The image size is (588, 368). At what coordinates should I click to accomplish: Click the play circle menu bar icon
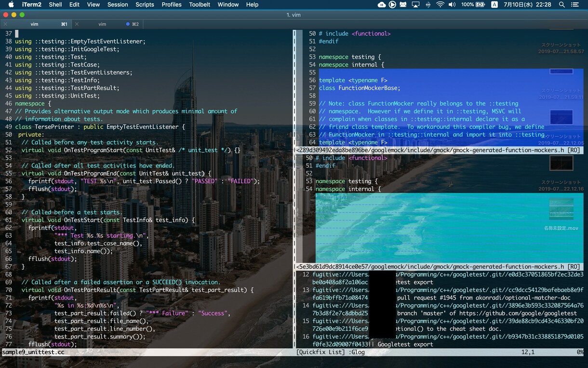coord(392,4)
